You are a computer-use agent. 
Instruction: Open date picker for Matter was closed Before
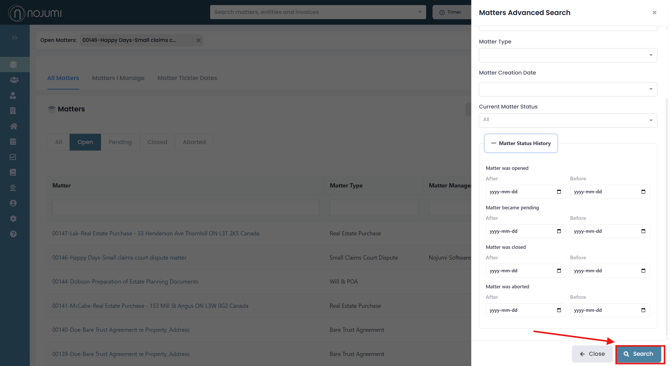643,270
